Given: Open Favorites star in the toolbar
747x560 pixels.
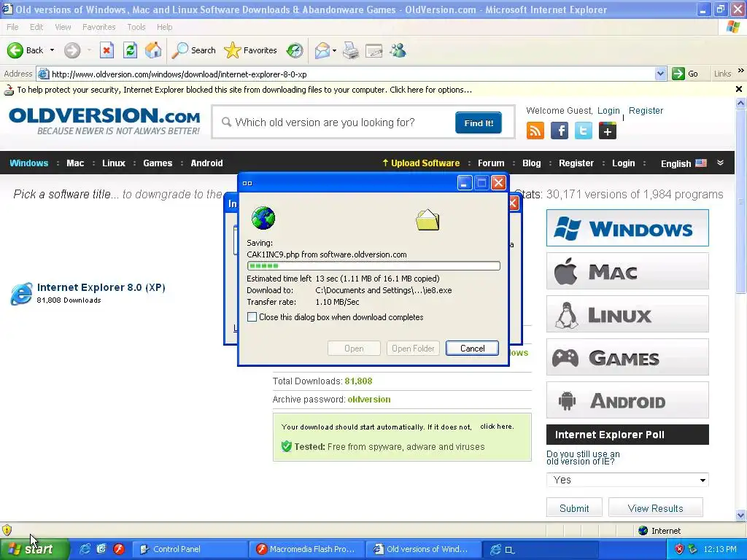Looking at the screenshot, I should click(x=233, y=50).
